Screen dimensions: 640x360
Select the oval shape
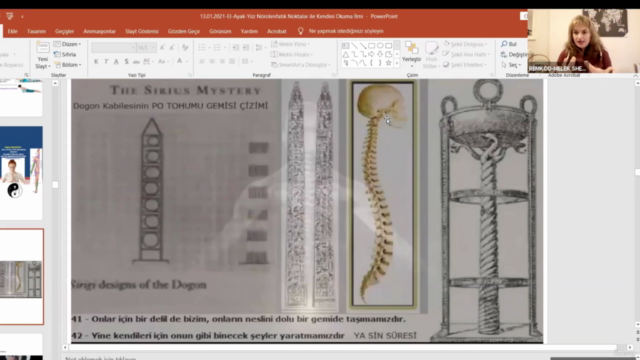pyautogui.click(x=380, y=45)
